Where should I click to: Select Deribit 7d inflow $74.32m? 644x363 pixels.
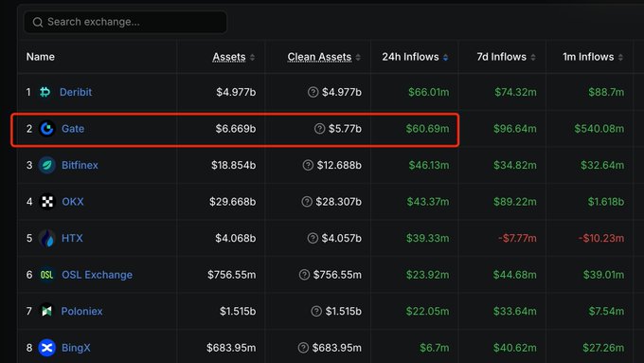coord(515,92)
